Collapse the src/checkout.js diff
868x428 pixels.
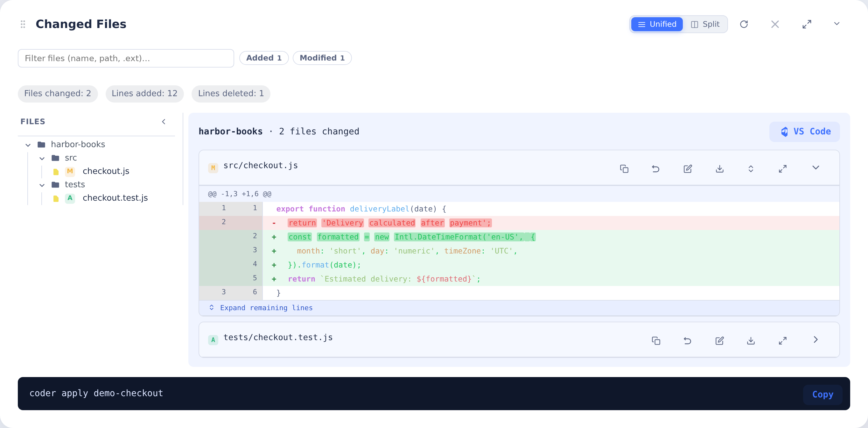pos(815,168)
